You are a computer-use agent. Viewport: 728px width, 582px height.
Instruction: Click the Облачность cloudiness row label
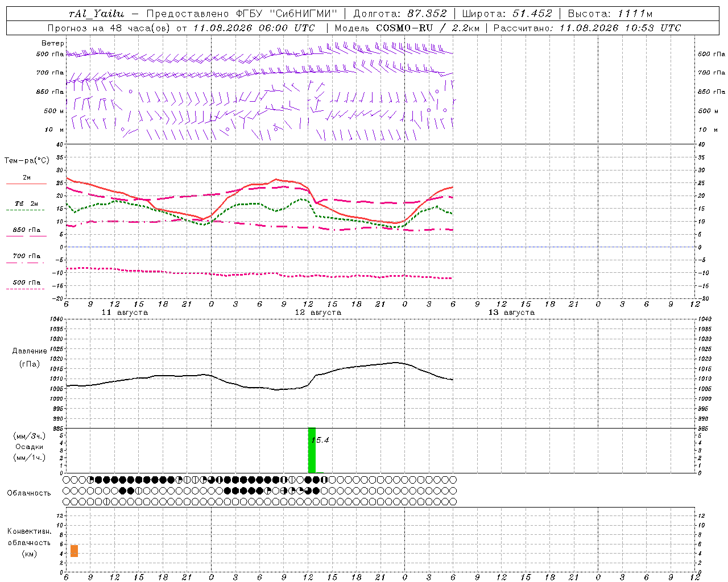pos(29,493)
